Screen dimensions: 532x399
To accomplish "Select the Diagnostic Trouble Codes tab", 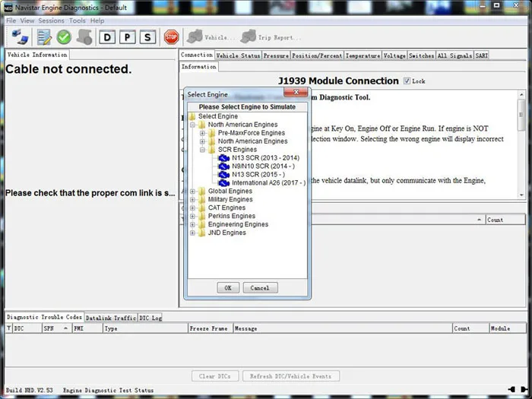I will (44, 317).
